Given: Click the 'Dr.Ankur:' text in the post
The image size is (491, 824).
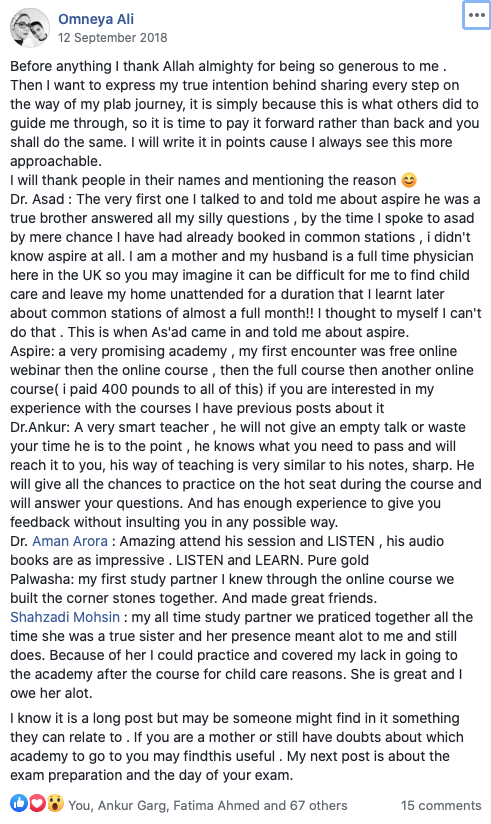Looking at the screenshot, I should (40, 427).
